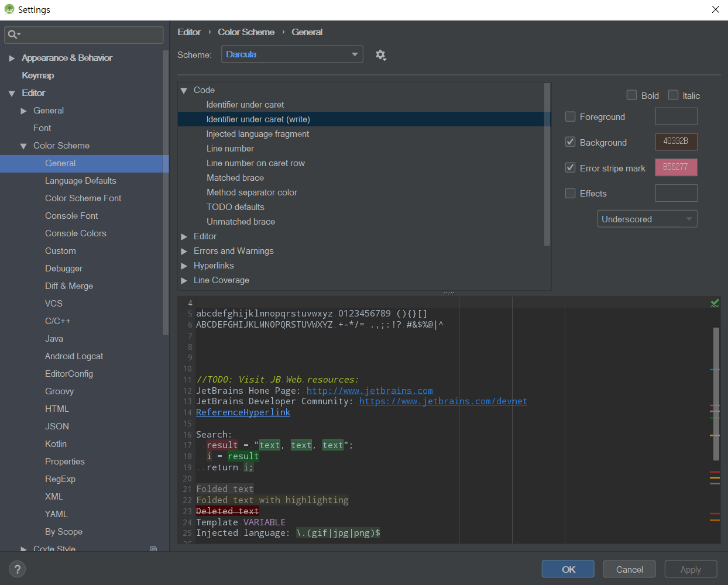Image resolution: width=728 pixels, height=585 pixels.
Task: Uncheck the Background checkbox
Action: point(571,142)
